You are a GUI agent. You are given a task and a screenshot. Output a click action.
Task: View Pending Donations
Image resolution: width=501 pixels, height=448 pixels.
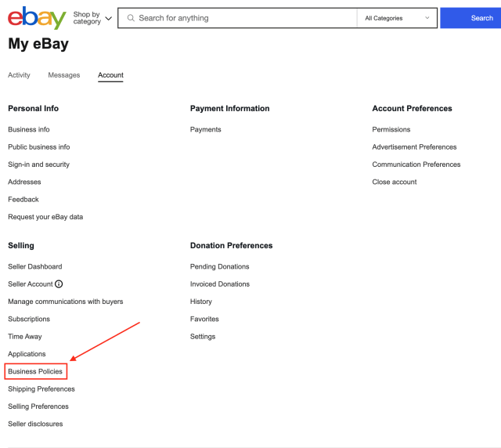pyautogui.click(x=219, y=267)
